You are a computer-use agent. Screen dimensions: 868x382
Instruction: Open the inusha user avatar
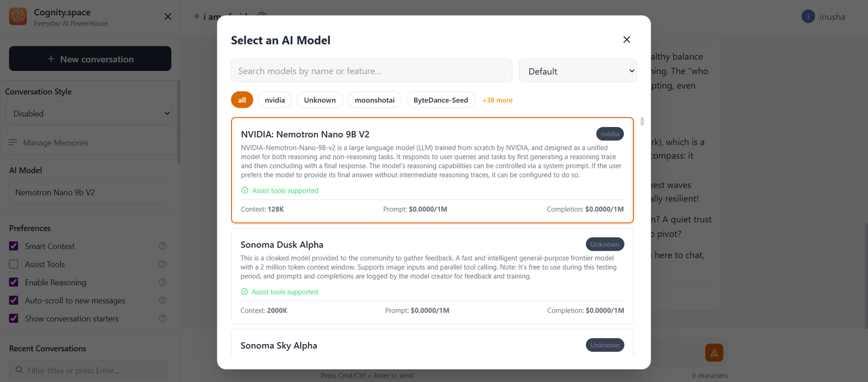[x=808, y=17]
